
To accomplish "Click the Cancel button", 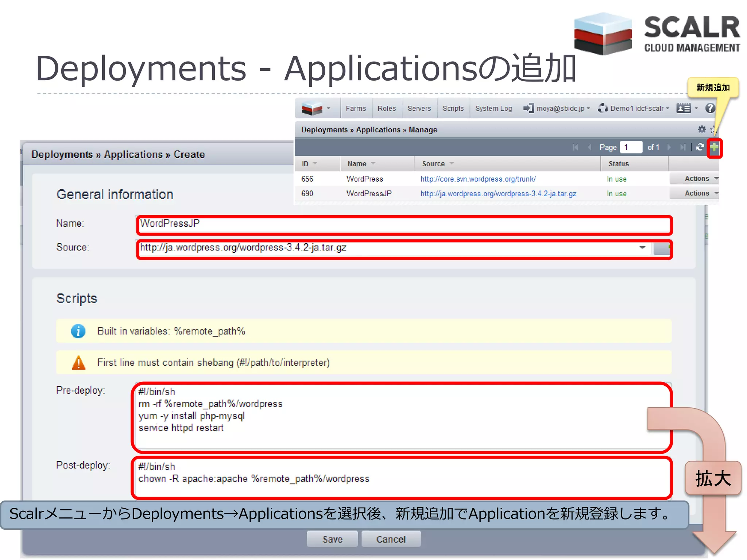I will pos(391,539).
